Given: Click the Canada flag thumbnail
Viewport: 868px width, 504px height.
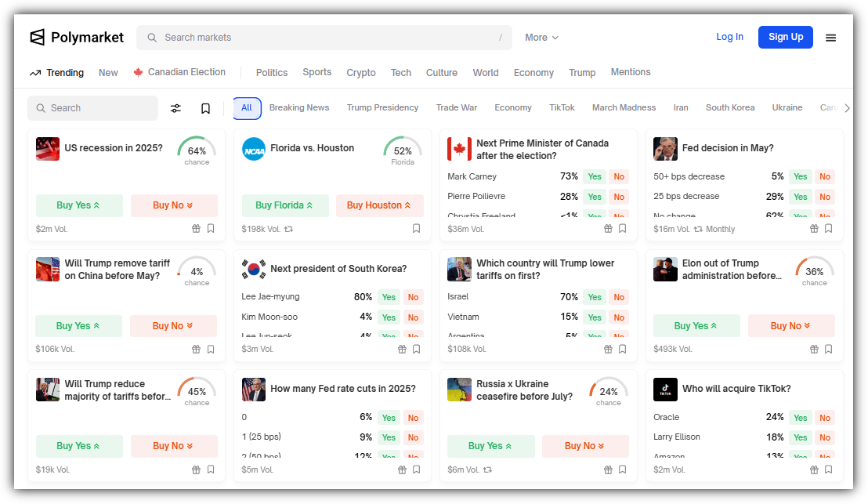Looking at the screenshot, I should coord(460,149).
